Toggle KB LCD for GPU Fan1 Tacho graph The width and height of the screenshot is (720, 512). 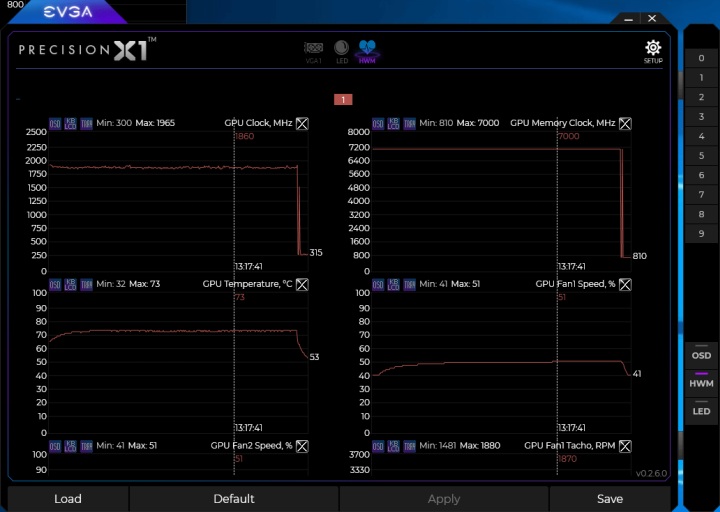(393, 446)
